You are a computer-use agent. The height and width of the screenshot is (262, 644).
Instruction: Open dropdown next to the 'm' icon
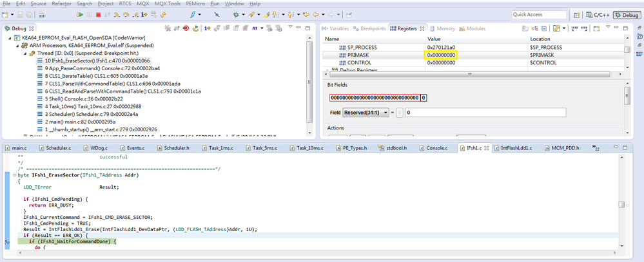pyautogui.click(x=262, y=28)
